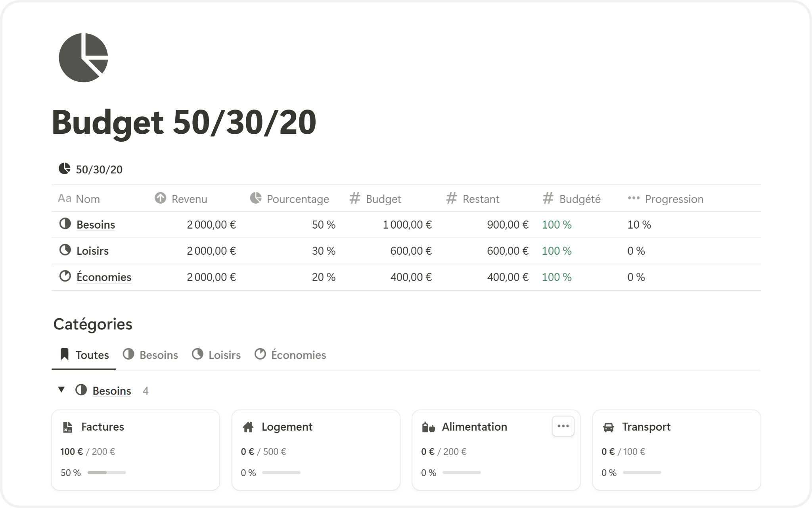Switch to the Loisirs categories tab
The height and width of the screenshot is (508, 812).
[216, 355]
